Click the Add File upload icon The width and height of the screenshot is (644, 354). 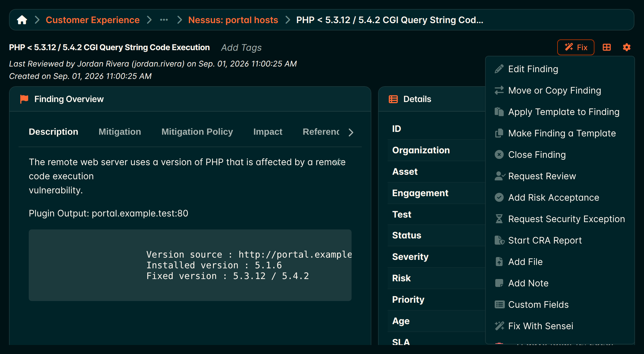tap(499, 262)
